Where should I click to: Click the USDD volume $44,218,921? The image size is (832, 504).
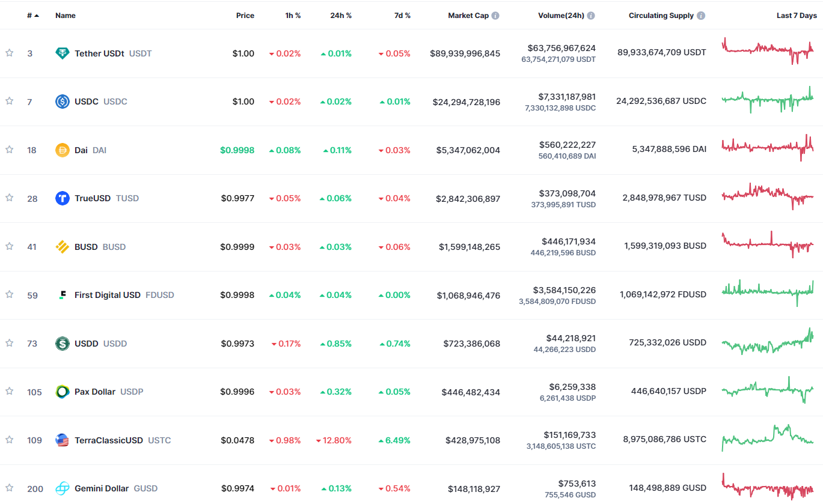pyautogui.click(x=571, y=338)
